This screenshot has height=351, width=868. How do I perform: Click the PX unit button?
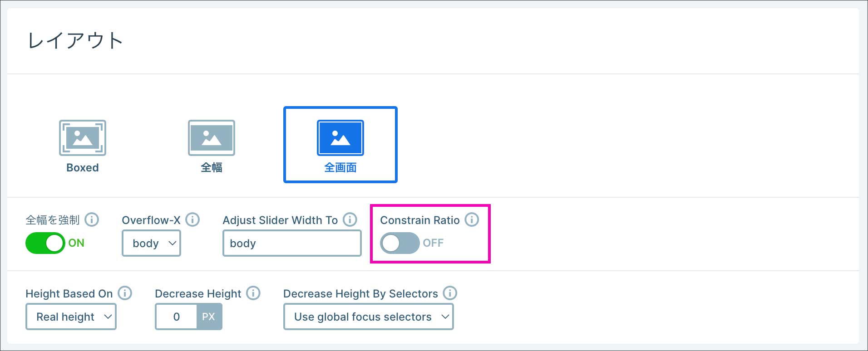coord(209,317)
